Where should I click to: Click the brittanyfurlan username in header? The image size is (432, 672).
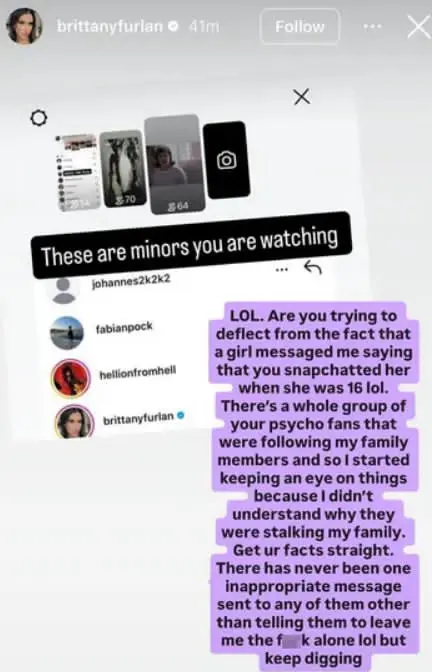[110, 27]
